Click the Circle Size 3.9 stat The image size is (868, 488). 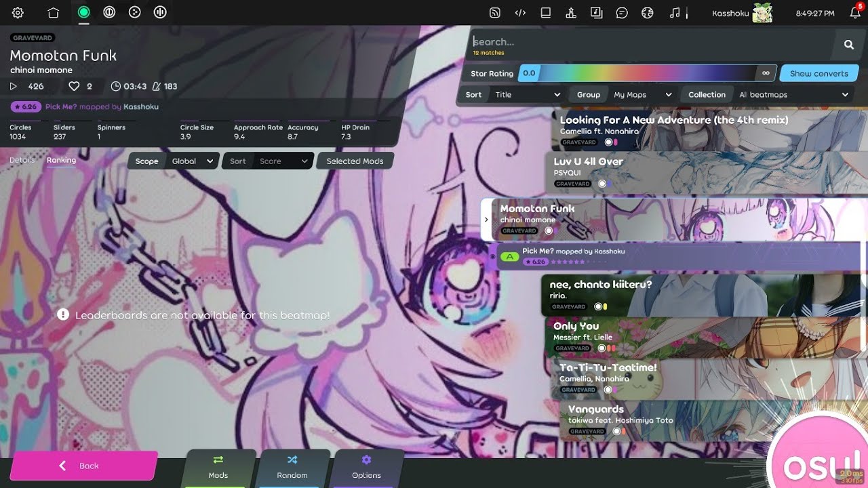pos(197,131)
